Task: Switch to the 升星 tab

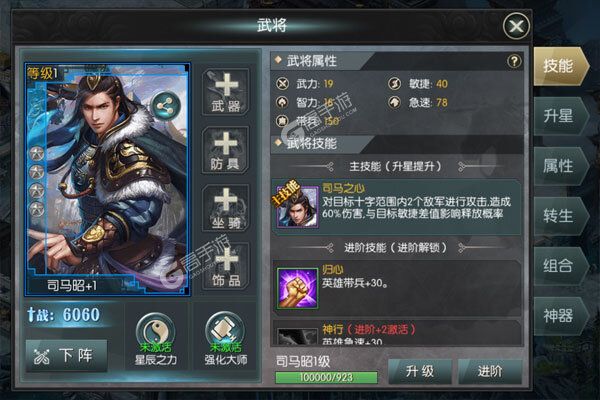Action: point(561,116)
